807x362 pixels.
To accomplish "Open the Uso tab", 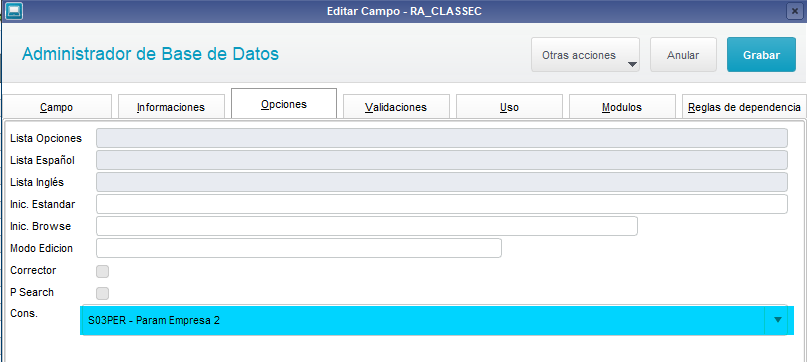I will pyautogui.click(x=509, y=107).
